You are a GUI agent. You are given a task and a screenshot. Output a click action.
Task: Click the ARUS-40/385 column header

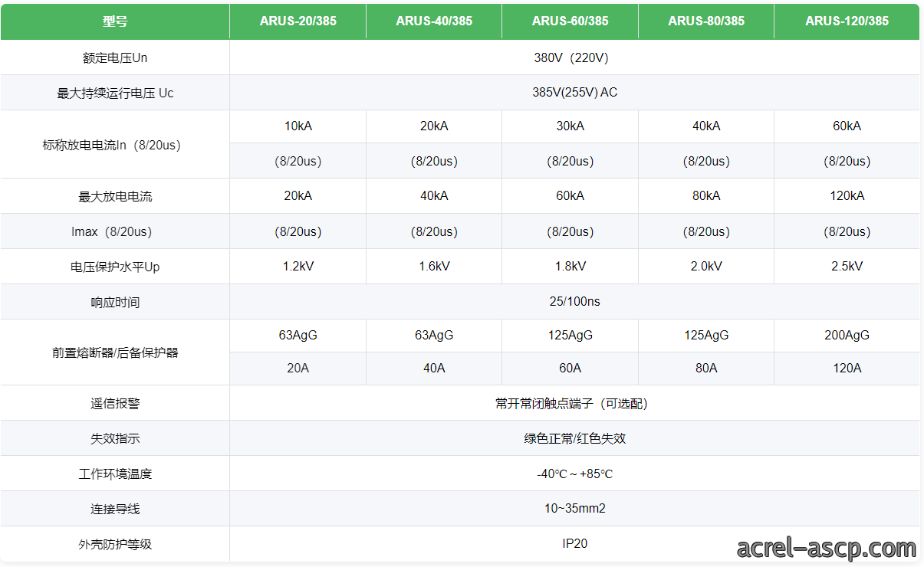click(x=434, y=21)
